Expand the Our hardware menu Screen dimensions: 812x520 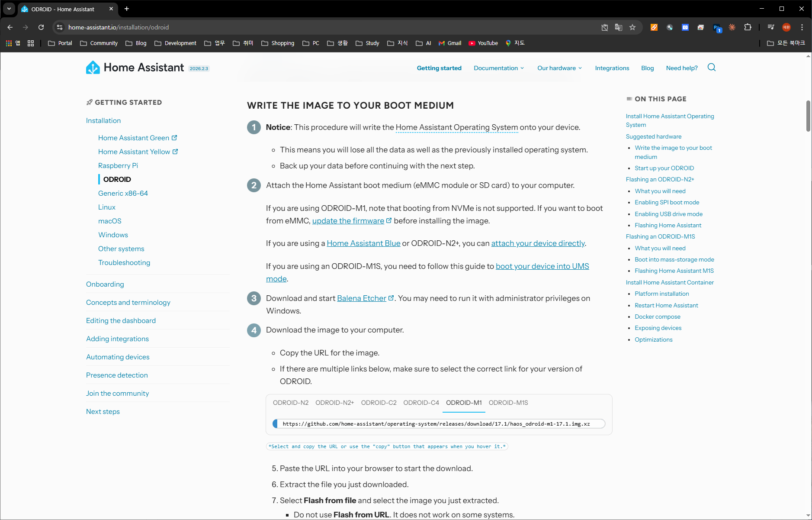pos(560,68)
